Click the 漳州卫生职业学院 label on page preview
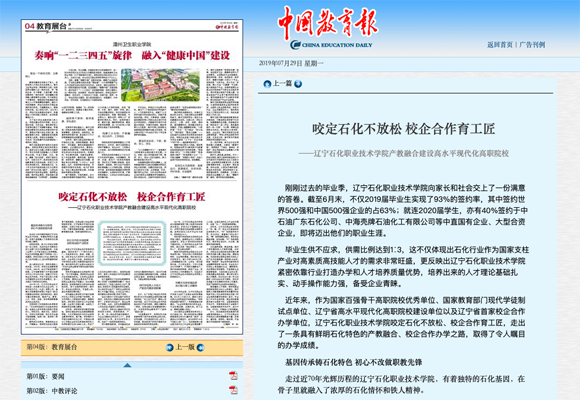 click(x=132, y=44)
